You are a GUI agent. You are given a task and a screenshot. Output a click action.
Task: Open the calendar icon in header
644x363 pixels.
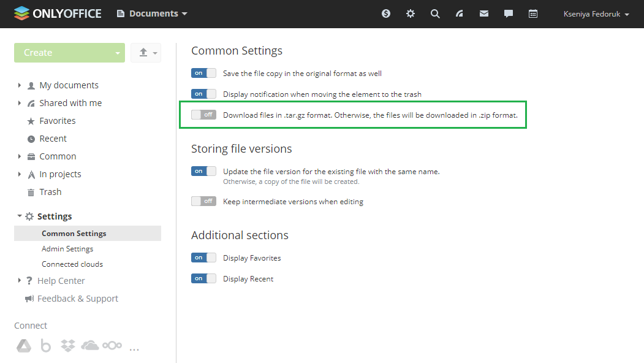(x=532, y=13)
